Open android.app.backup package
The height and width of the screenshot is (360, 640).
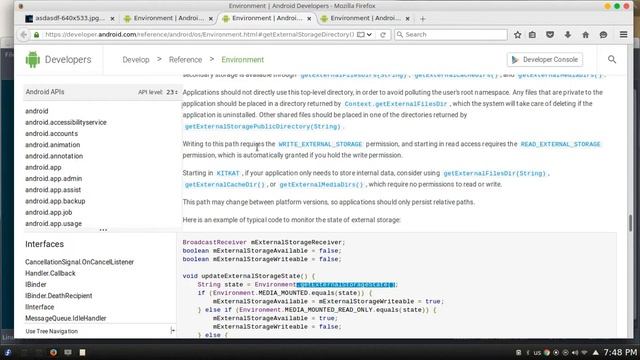[x=55, y=201]
